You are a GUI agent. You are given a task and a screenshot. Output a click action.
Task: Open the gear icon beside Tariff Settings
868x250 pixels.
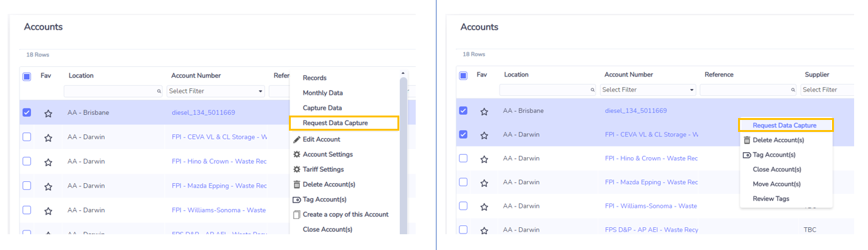click(x=296, y=170)
